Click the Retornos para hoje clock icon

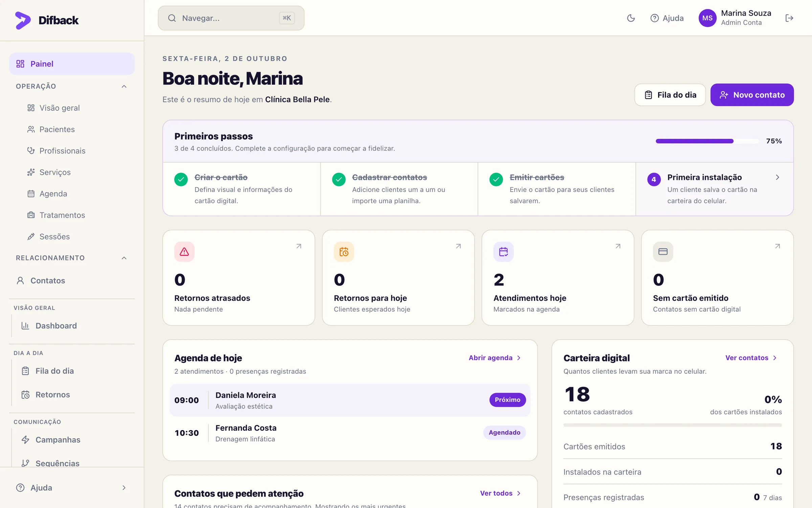[344, 252]
